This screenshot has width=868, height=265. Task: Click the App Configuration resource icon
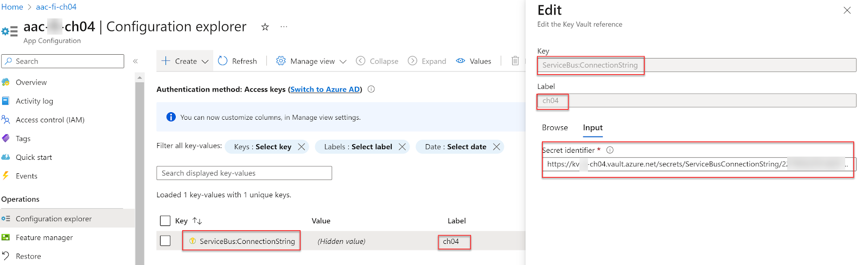(x=10, y=31)
